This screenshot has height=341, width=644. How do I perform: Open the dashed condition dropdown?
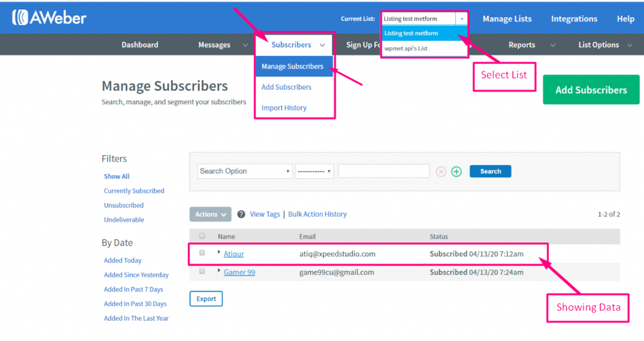314,171
